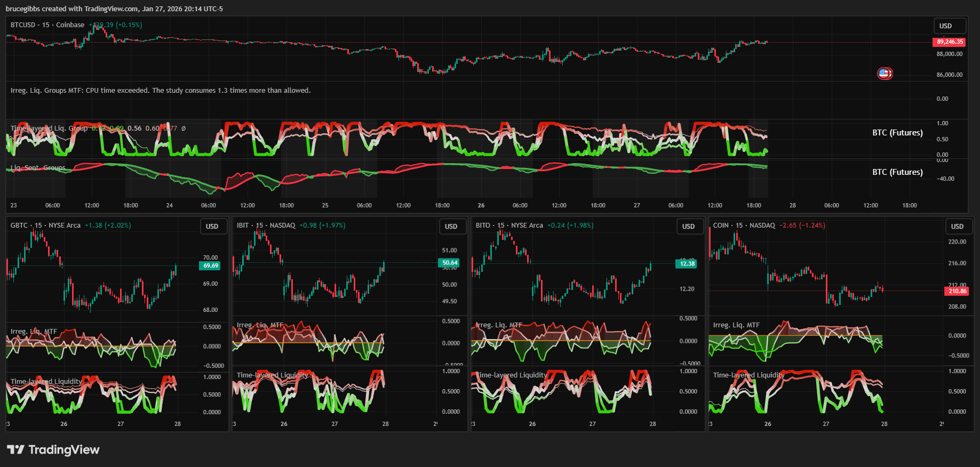Click the COIN NASDAQ symbol title
This screenshot has height=467, width=980.
pyautogui.click(x=744, y=226)
